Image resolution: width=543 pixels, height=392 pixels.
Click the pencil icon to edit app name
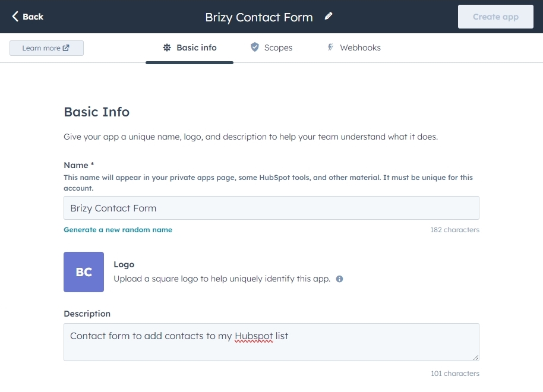click(329, 16)
